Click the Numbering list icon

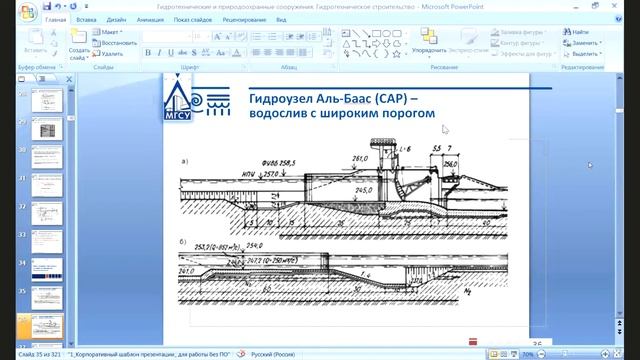click(273, 37)
